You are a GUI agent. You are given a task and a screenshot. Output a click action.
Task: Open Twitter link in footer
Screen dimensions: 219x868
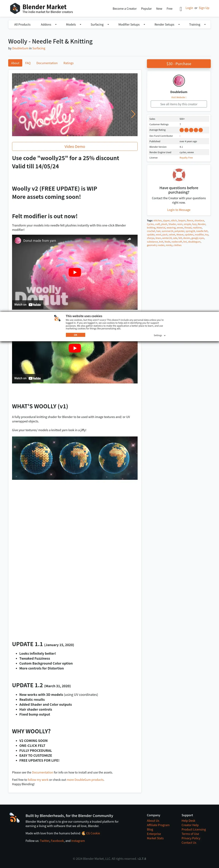click(x=45, y=841)
